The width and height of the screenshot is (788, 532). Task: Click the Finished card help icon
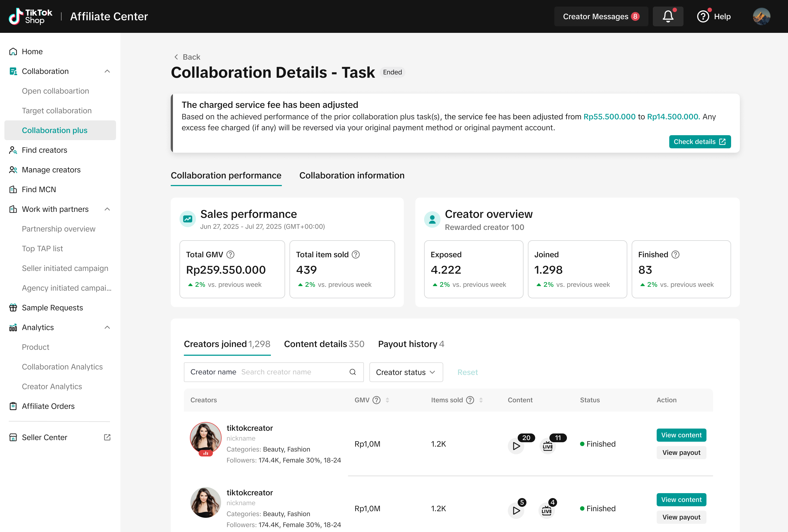click(x=675, y=254)
